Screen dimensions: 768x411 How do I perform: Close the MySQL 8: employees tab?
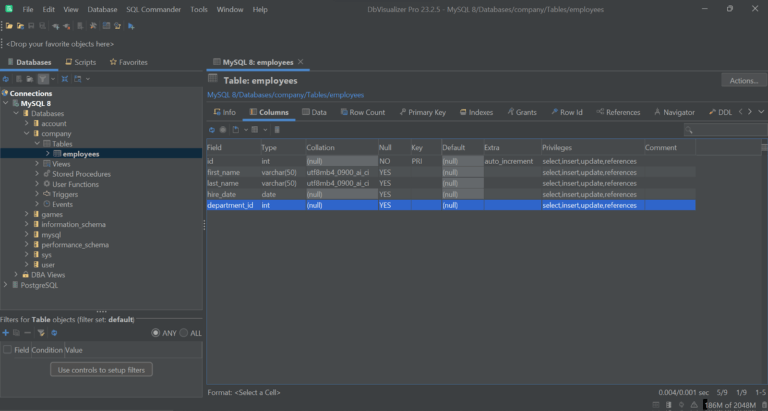click(301, 62)
